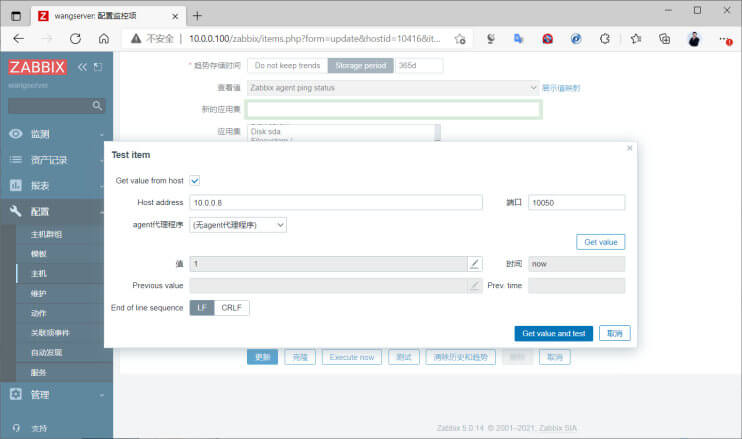The image size is (742, 439).
Task: Click the Execute now button
Action: pyautogui.click(x=352, y=357)
